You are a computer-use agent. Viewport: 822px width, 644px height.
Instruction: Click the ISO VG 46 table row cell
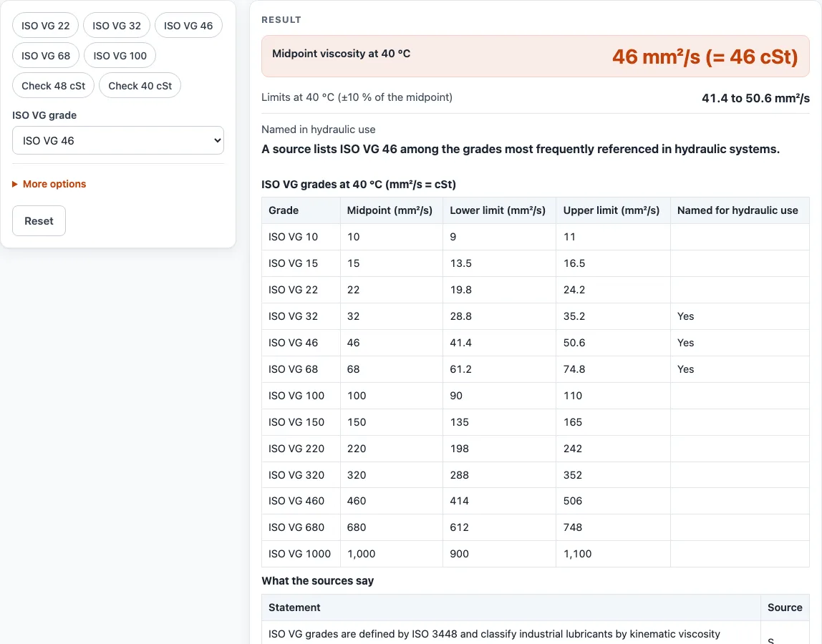click(x=301, y=343)
